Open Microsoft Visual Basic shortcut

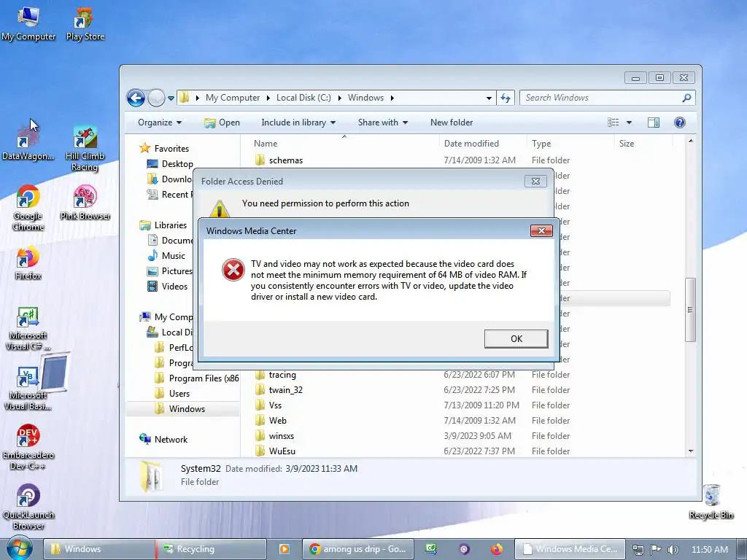point(28,388)
